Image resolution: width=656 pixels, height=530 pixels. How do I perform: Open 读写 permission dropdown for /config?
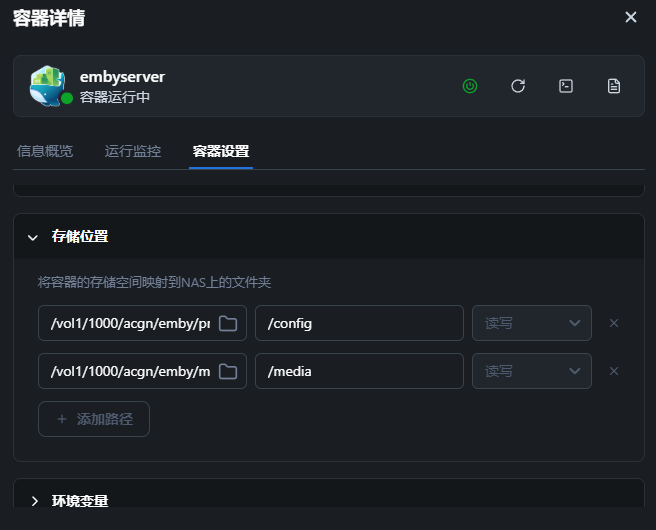click(x=532, y=323)
